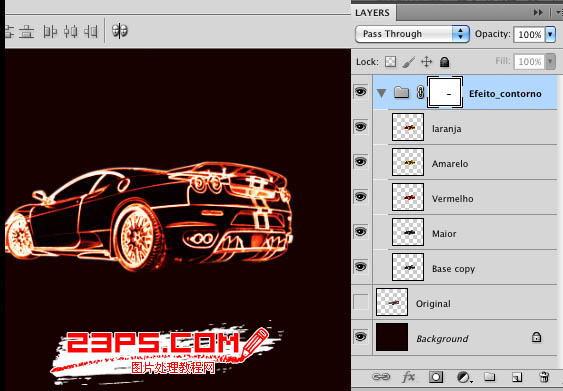Create new adjustment layer icon
Screen dimensions: 563x391
[464, 377]
